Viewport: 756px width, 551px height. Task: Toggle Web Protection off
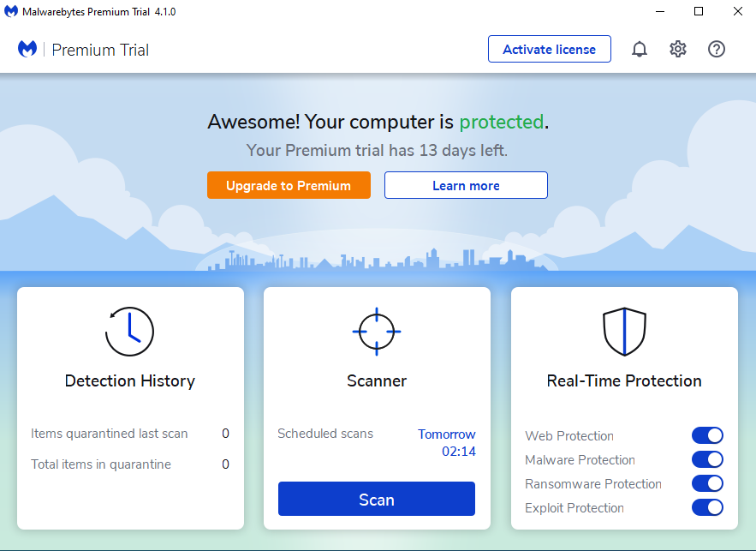click(x=707, y=436)
